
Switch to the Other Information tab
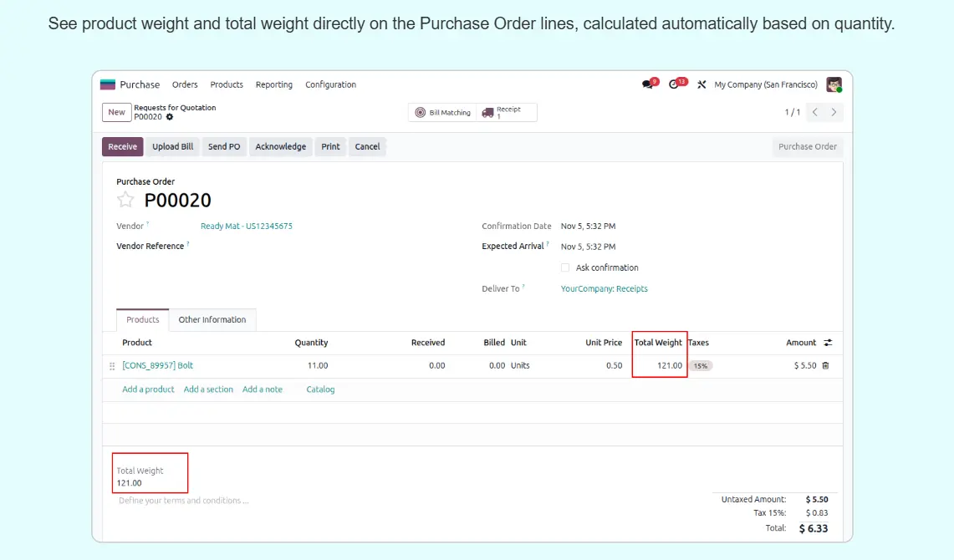[x=212, y=319]
